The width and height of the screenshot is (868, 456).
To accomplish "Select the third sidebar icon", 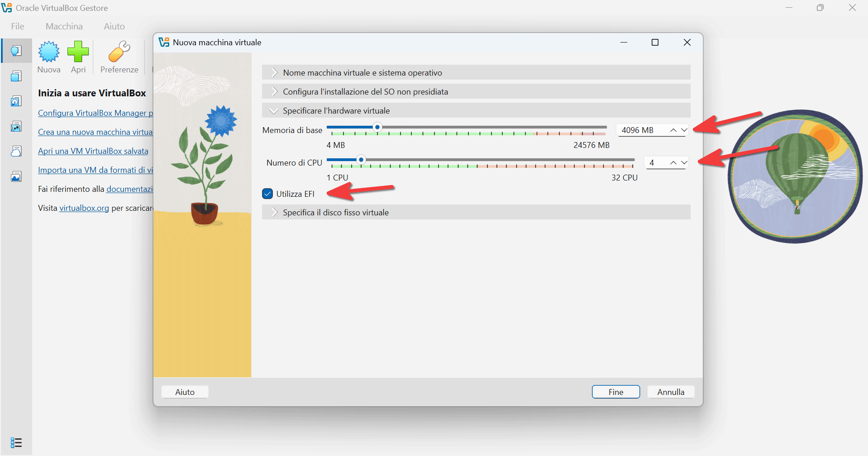I will 16,101.
